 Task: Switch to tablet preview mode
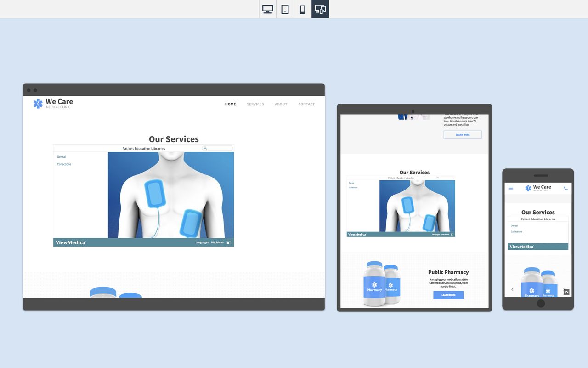(285, 9)
